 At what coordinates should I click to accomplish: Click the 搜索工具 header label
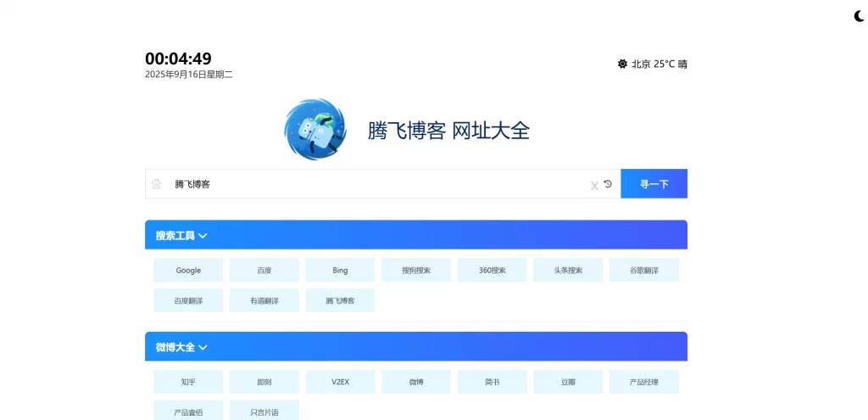click(x=175, y=236)
